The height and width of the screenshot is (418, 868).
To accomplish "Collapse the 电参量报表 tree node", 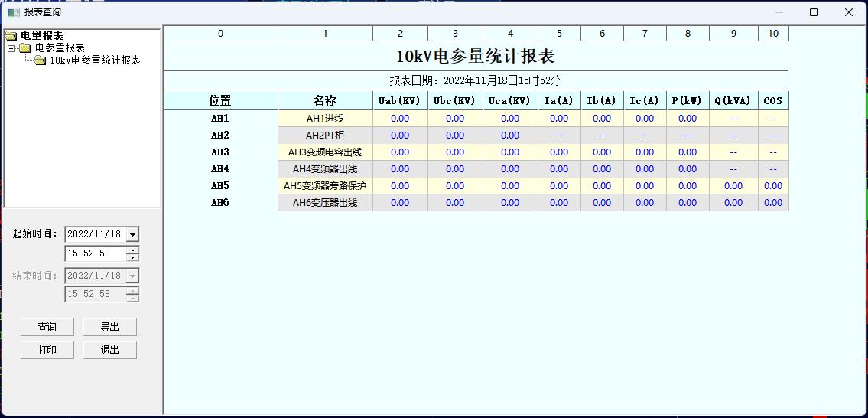I will tap(11, 47).
